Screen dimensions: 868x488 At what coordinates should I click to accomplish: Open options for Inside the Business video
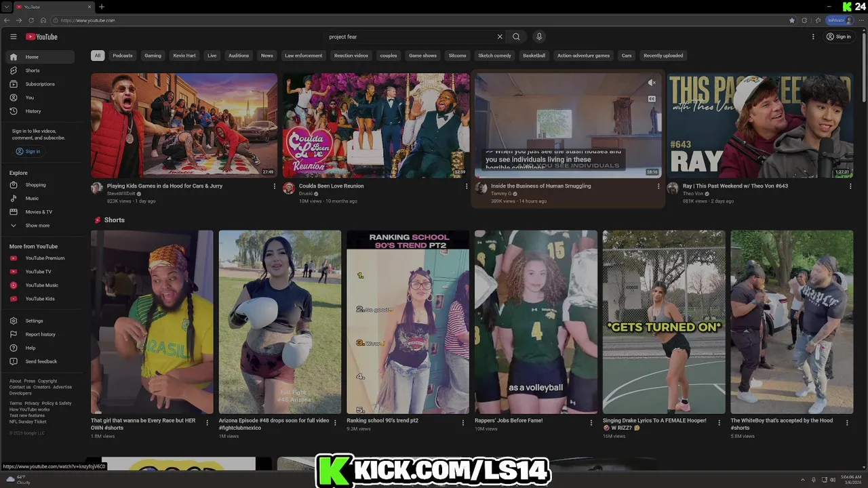tap(658, 186)
